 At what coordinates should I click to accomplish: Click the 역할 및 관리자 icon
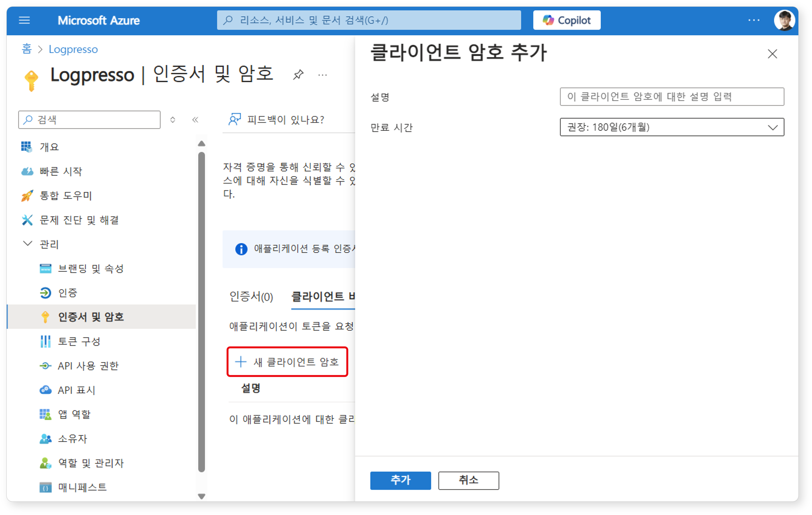(45, 463)
